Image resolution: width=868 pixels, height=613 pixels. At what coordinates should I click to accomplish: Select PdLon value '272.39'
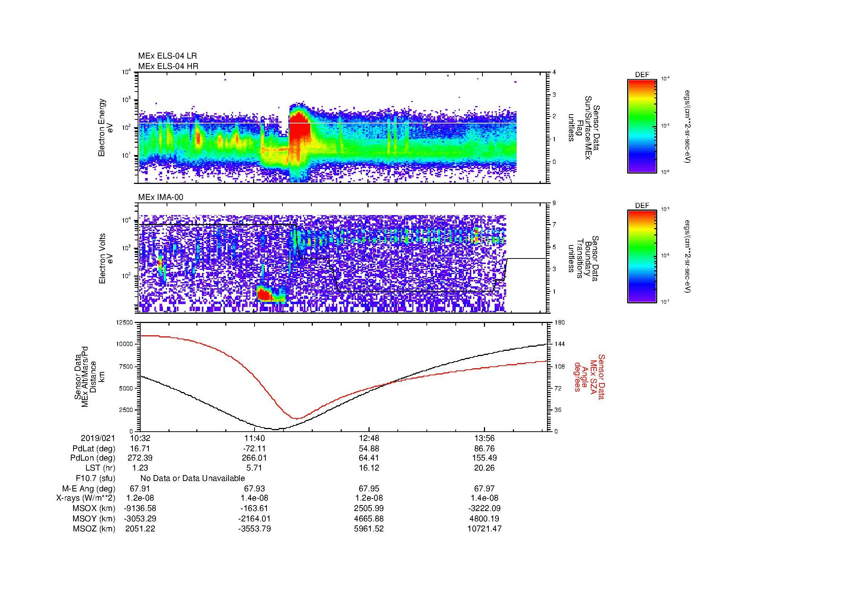140,458
